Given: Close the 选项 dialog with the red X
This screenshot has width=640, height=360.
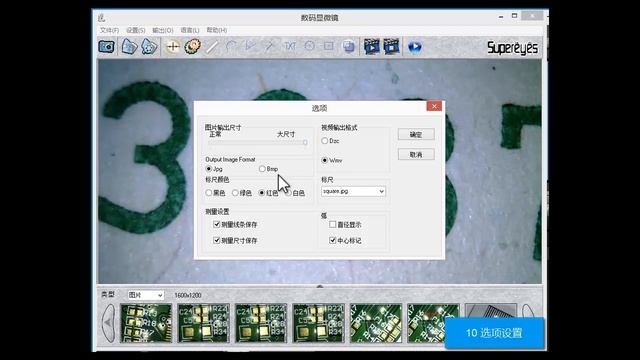Looking at the screenshot, I should [x=434, y=106].
